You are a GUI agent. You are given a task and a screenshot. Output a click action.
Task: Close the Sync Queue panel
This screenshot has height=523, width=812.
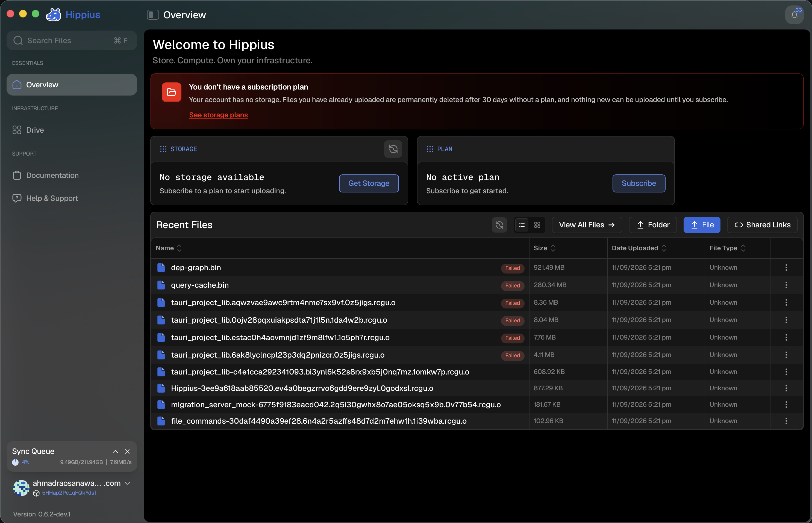(x=128, y=451)
